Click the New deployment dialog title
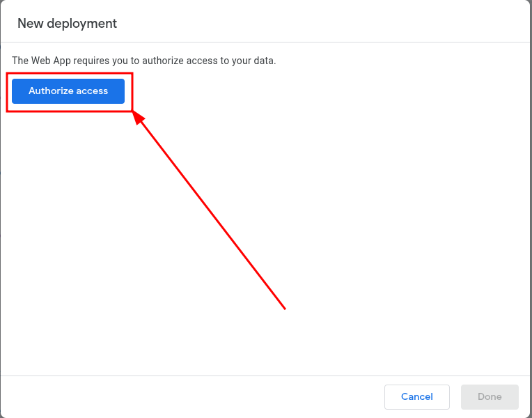The height and width of the screenshot is (418, 532). coord(67,24)
